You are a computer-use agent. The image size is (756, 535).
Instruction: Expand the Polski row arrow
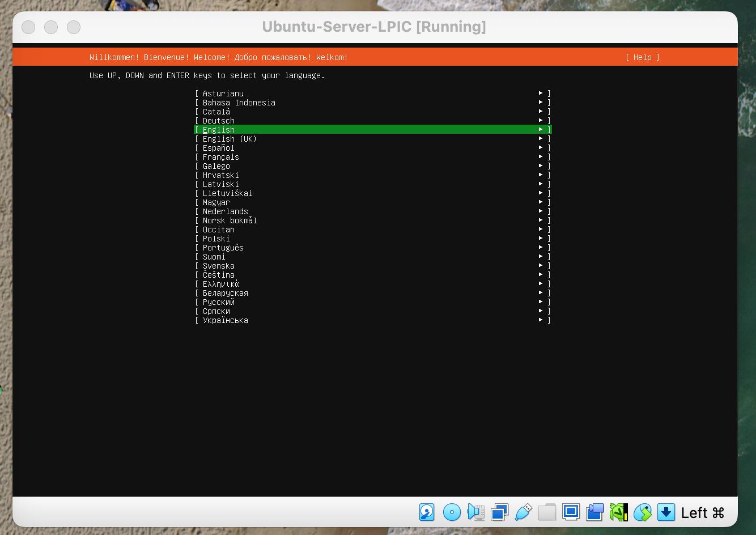[541, 238]
